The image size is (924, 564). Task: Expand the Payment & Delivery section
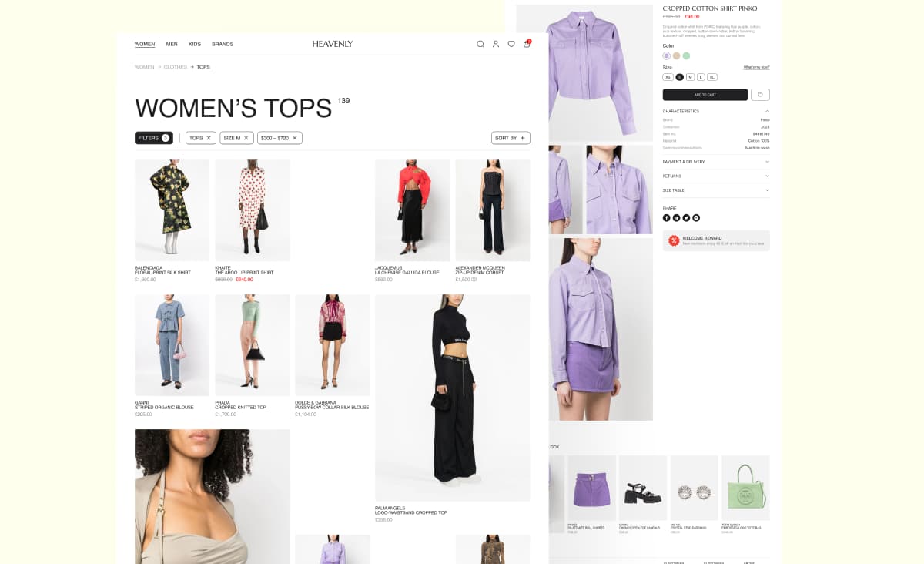point(716,162)
